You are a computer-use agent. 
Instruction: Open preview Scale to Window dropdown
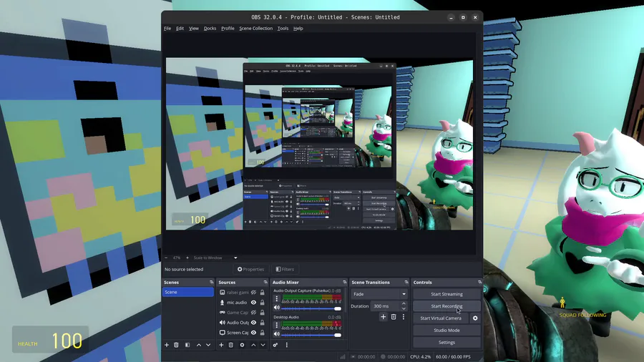pos(215,258)
